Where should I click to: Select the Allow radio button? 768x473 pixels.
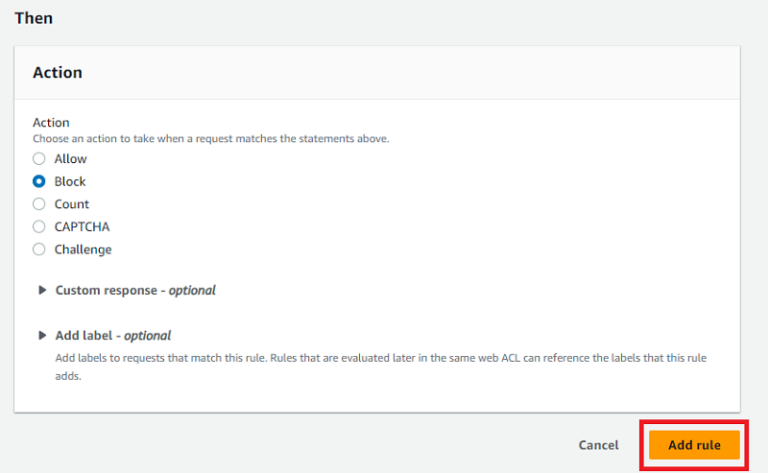pos(39,159)
